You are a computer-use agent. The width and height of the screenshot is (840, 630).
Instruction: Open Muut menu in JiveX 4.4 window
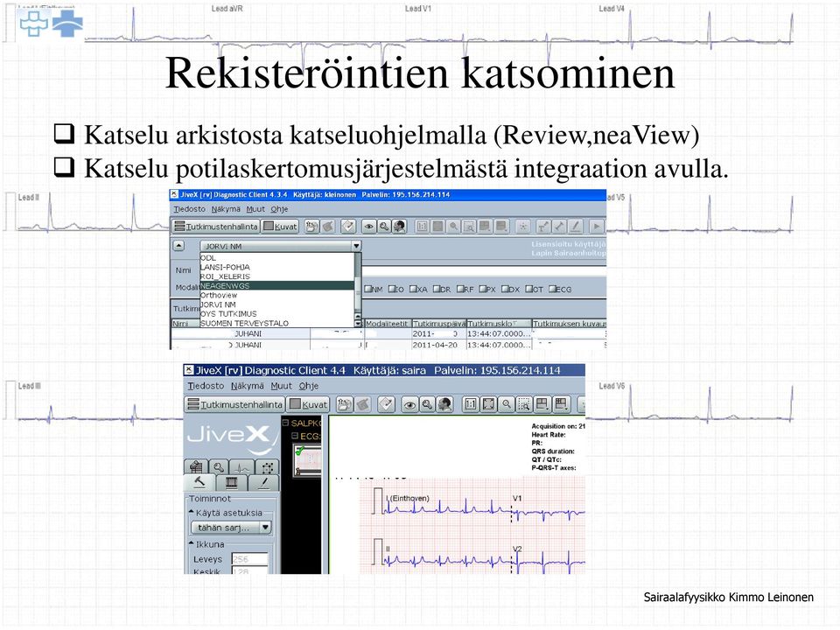pos(281,386)
